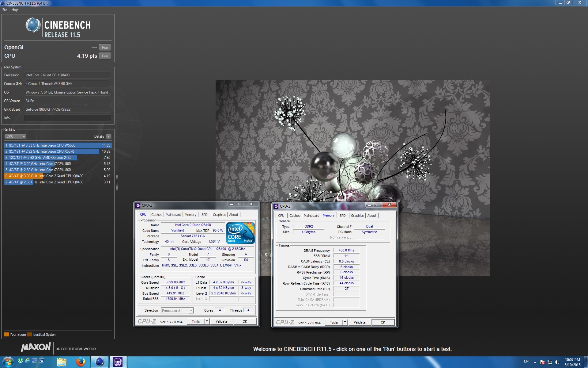
Task: Click the Show Desktop quick launch icon
Action: click(x=35, y=360)
